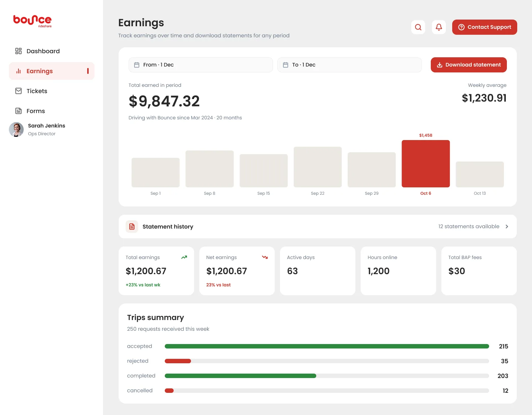
Task: Click the Statement history title
Action: pyautogui.click(x=168, y=227)
